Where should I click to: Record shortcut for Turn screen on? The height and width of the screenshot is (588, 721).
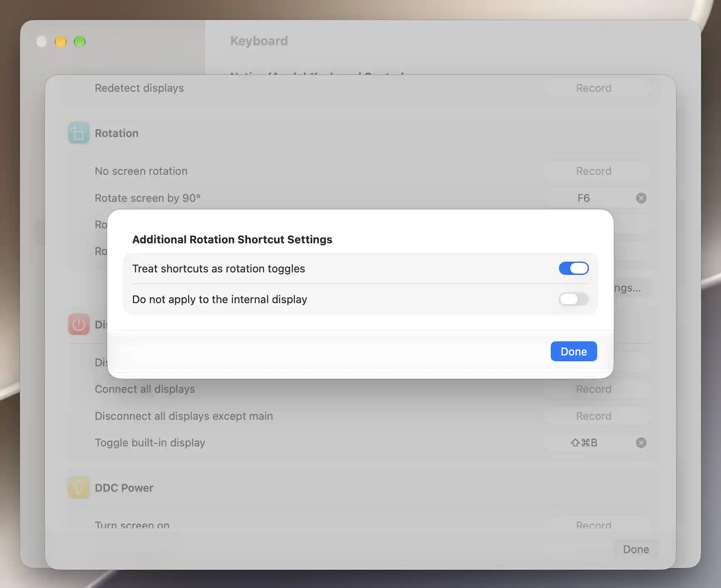coord(597,524)
